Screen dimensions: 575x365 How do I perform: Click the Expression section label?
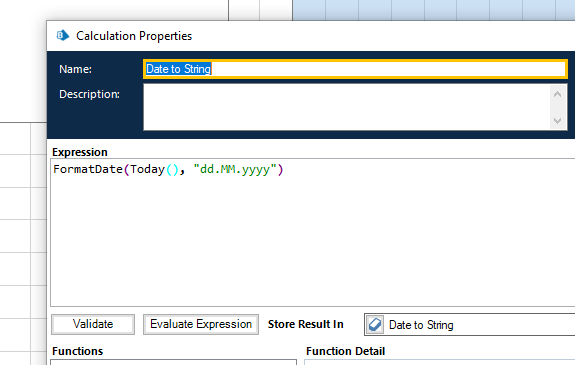(x=80, y=152)
